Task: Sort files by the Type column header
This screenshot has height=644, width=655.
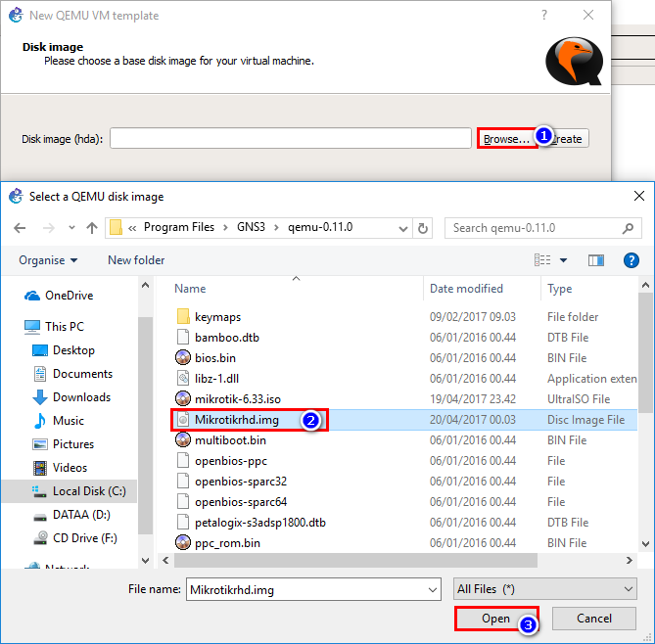Action: pyautogui.click(x=559, y=289)
